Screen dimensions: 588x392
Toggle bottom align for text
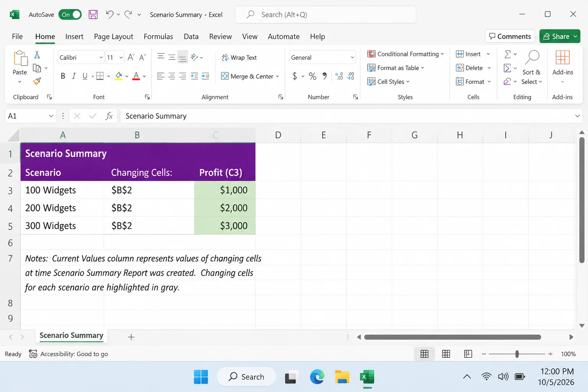[x=183, y=57]
